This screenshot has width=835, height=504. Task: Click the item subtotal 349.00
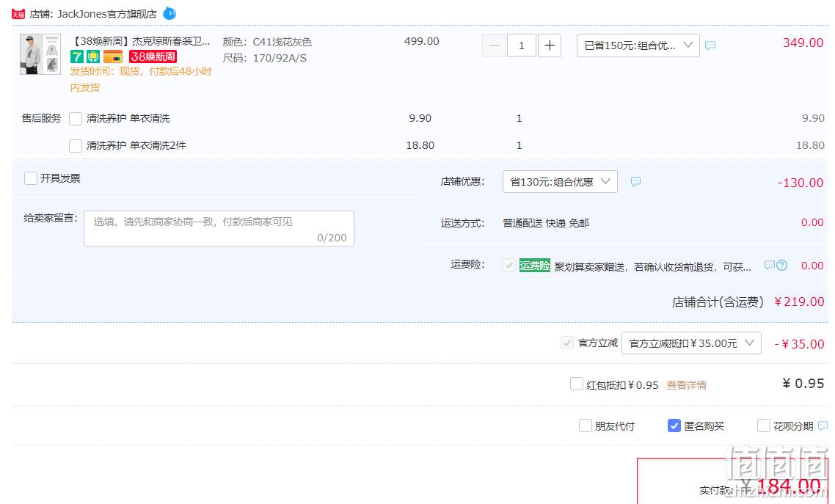(803, 43)
